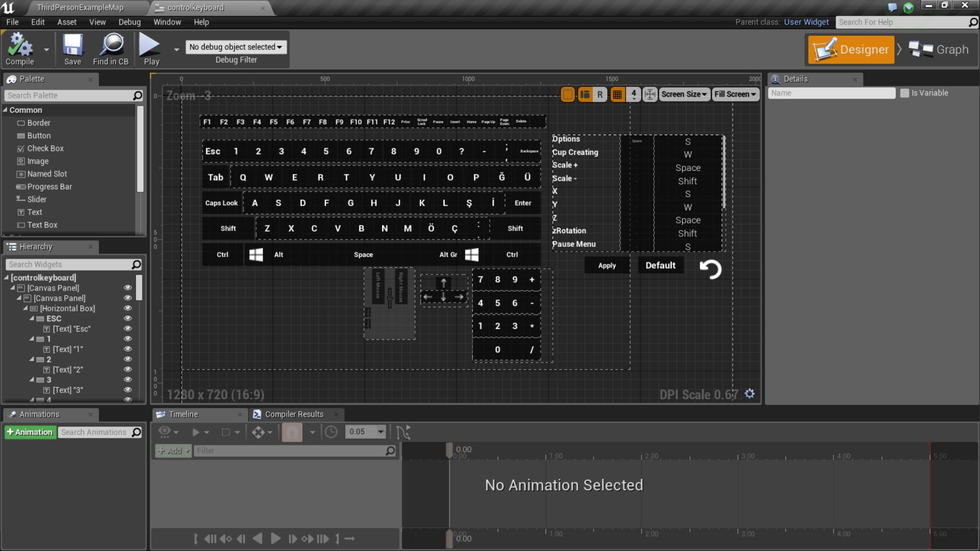This screenshot has height=551, width=980.
Task: Compile the widget blueprint
Action: point(20,48)
